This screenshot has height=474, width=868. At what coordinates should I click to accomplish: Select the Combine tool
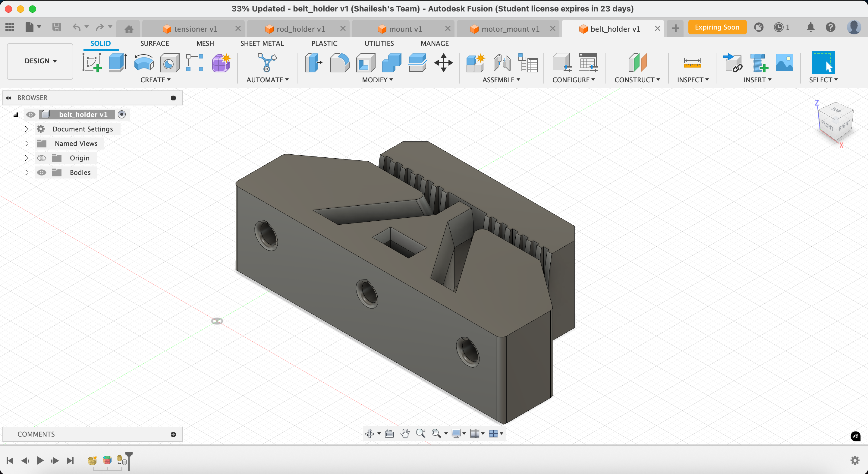click(392, 63)
